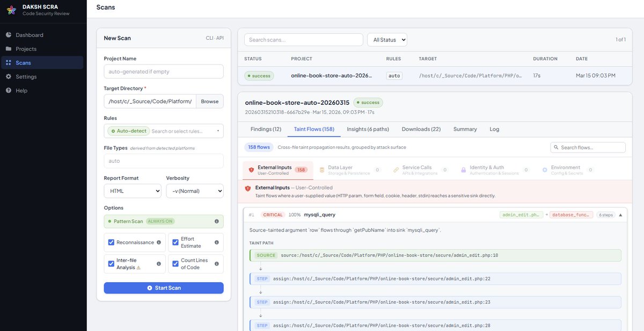Screen dimensions: 644x331
Task: Open Help from the sidebar
Action: click(x=42, y=91)
